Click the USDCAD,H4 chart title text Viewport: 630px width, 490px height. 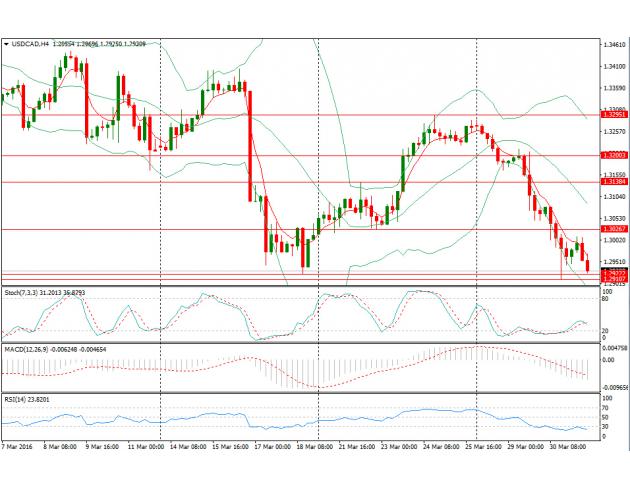point(31,45)
